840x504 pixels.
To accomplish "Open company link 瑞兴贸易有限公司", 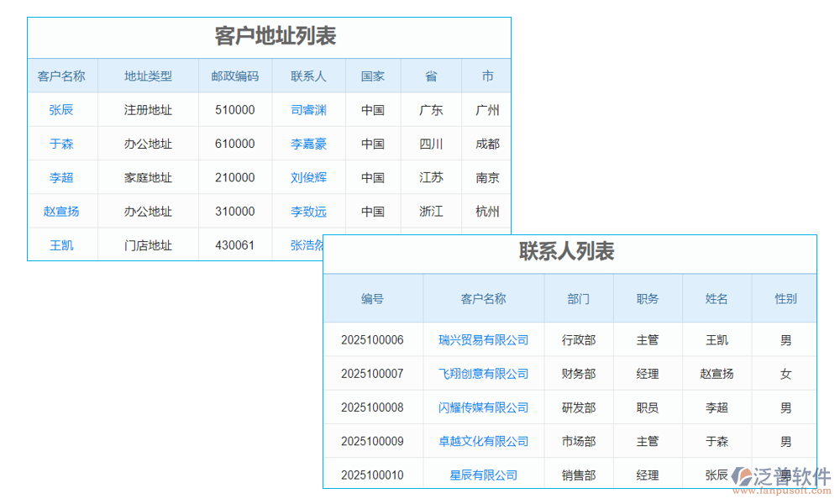I will [x=484, y=340].
